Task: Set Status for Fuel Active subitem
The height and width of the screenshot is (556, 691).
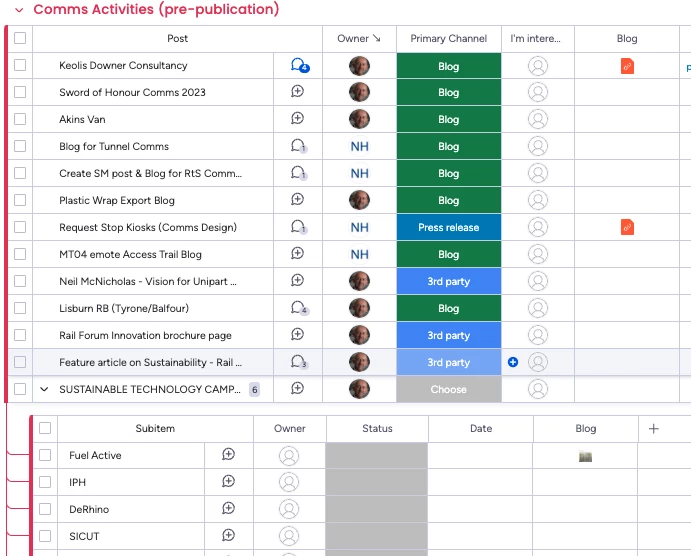Action: (377, 456)
